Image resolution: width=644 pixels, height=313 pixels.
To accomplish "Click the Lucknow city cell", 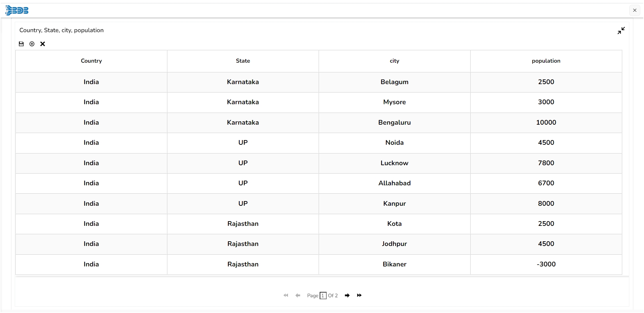I will pos(395,163).
